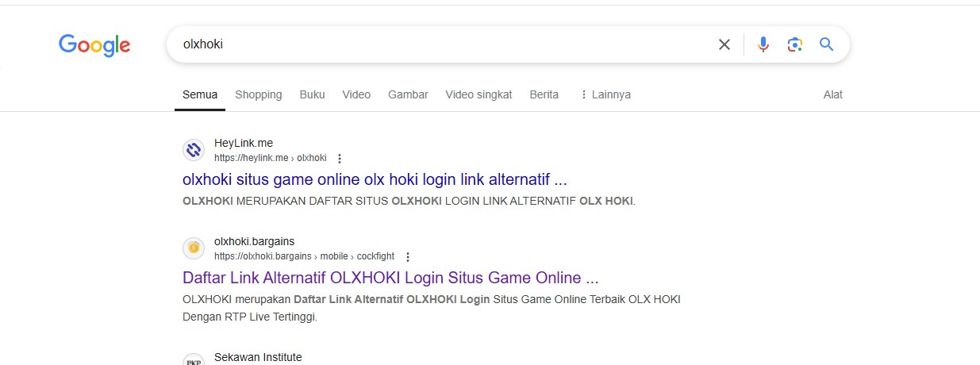Open the three-dot options for the HeyLink.me result

340,159
